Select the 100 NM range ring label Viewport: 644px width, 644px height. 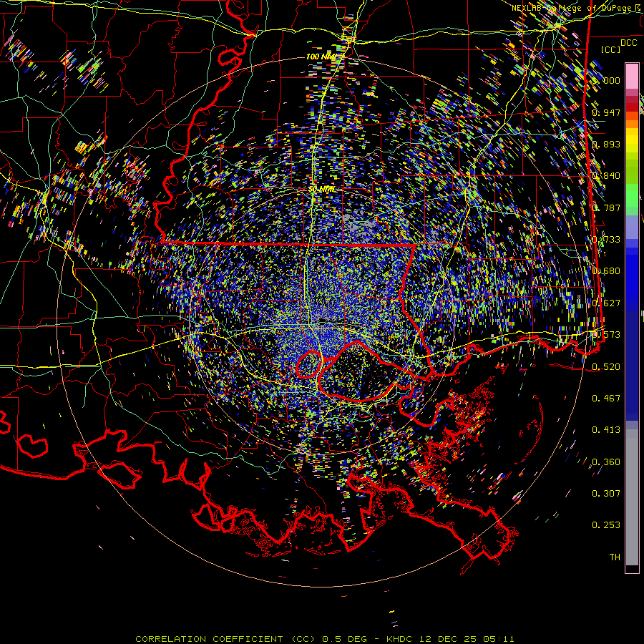click(321, 57)
